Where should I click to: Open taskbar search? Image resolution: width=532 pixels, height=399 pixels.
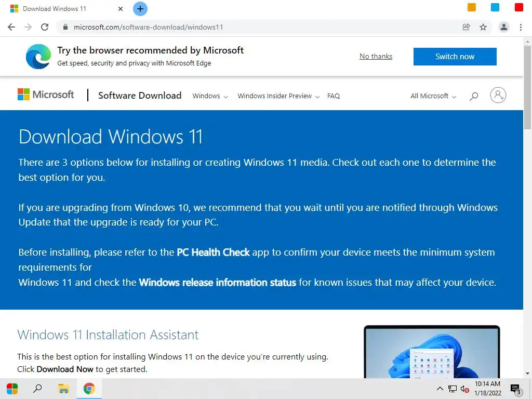click(37, 389)
